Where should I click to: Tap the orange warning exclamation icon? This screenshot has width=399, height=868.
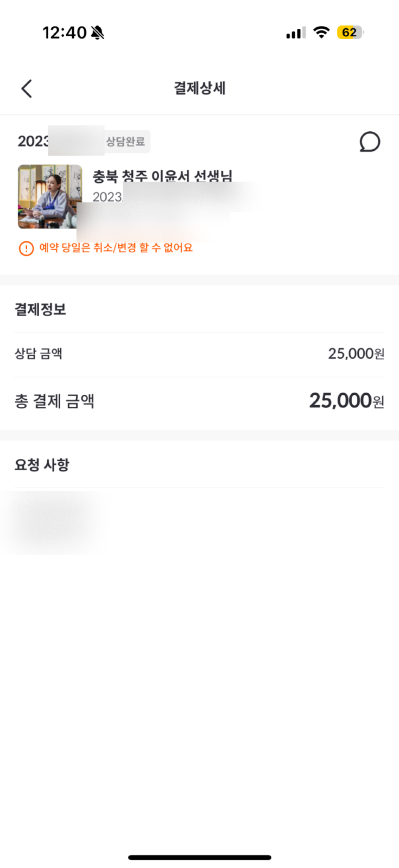(x=26, y=249)
